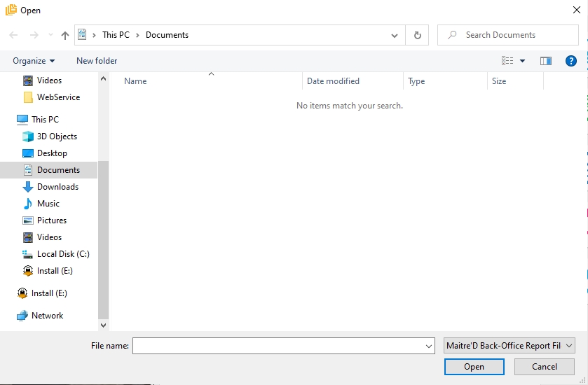Click New folder in the toolbar
588x385 pixels.
pos(97,61)
